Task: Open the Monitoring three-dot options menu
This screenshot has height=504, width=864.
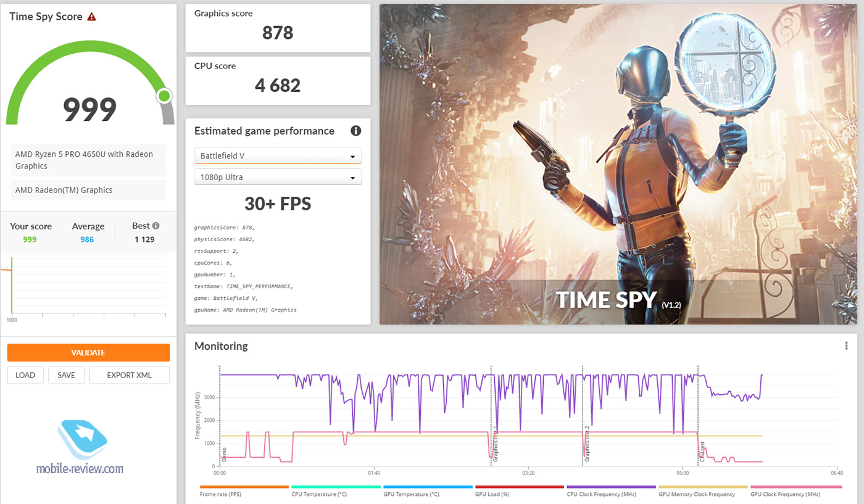Action: coord(846,346)
